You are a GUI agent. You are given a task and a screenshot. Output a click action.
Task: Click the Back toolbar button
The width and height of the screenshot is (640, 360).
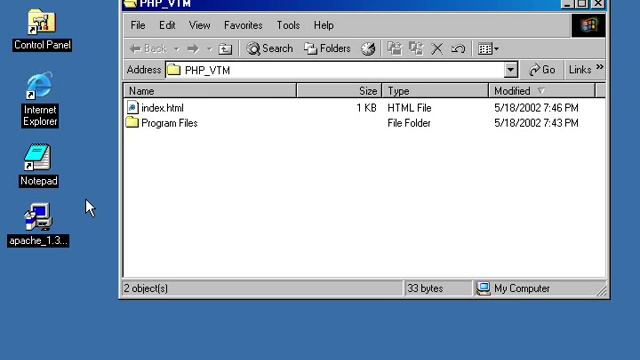tap(148, 49)
